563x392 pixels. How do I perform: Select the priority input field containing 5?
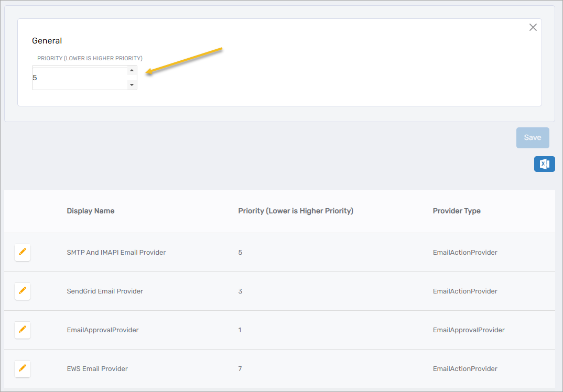click(79, 77)
